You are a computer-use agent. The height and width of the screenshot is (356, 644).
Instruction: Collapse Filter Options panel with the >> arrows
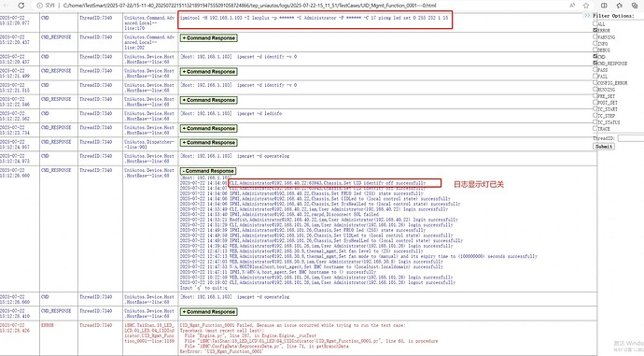pyautogui.click(x=587, y=15)
